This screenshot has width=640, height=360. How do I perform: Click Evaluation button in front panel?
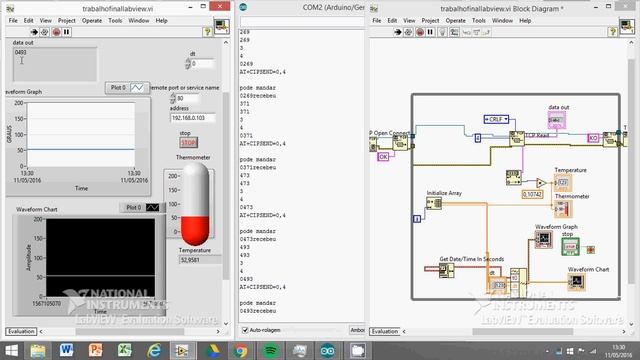pos(21,331)
